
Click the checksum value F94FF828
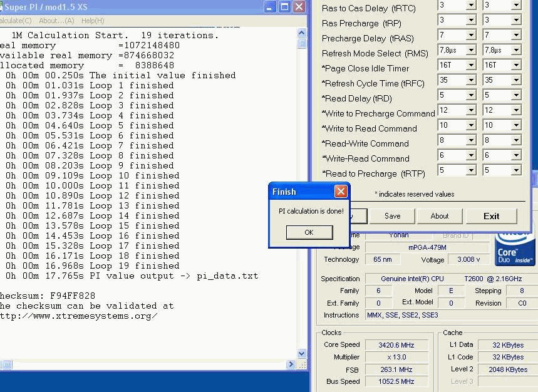pyautogui.click(x=73, y=296)
